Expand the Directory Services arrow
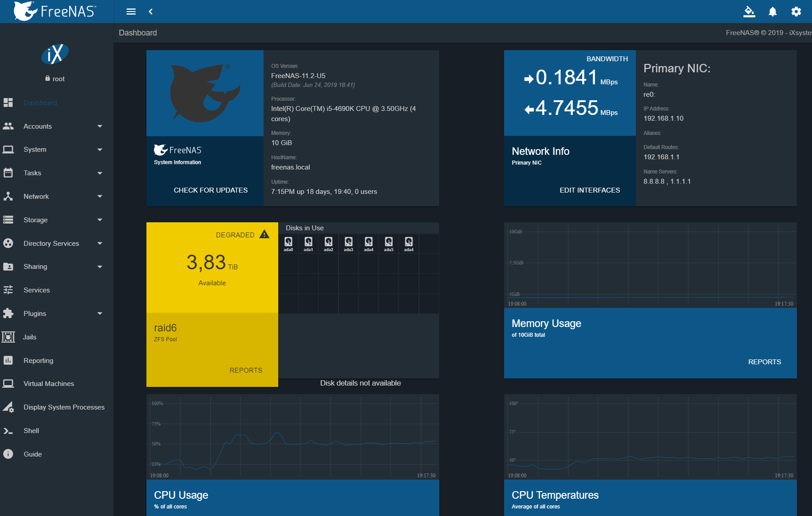The width and height of the screenshot is (812, 516). (x=100, y=244)
